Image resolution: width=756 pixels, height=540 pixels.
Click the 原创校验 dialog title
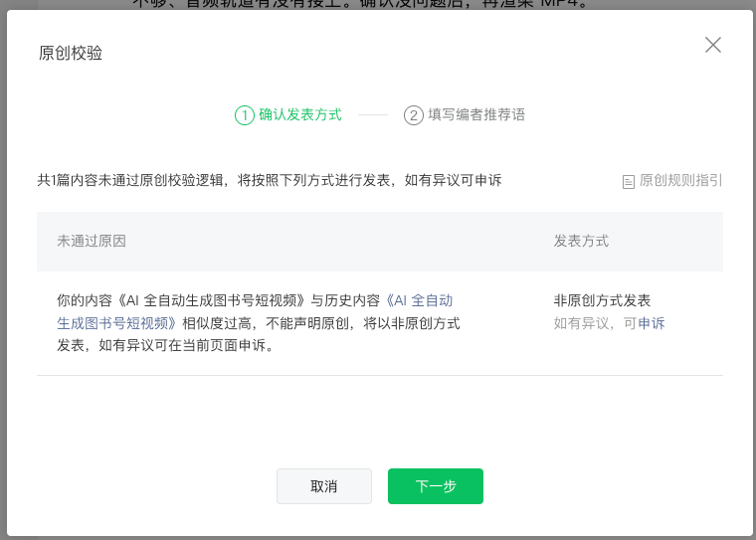(x=71, y=53)
